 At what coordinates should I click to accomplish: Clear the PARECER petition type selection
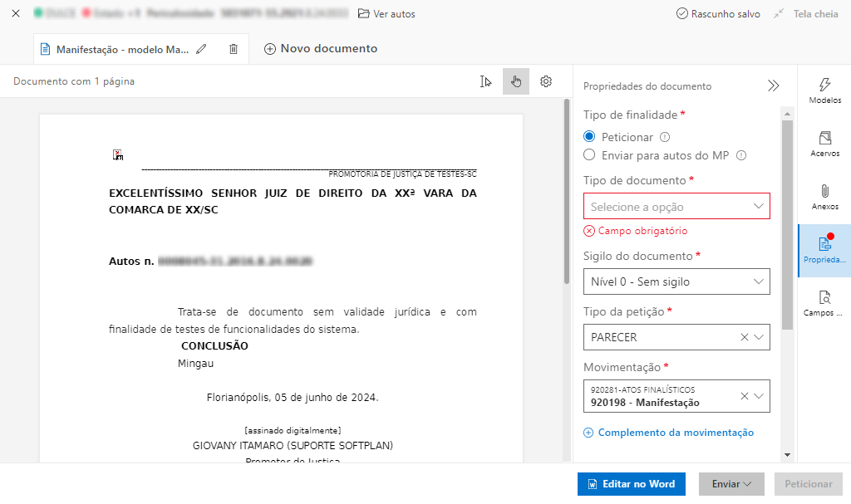coord(744,338)
